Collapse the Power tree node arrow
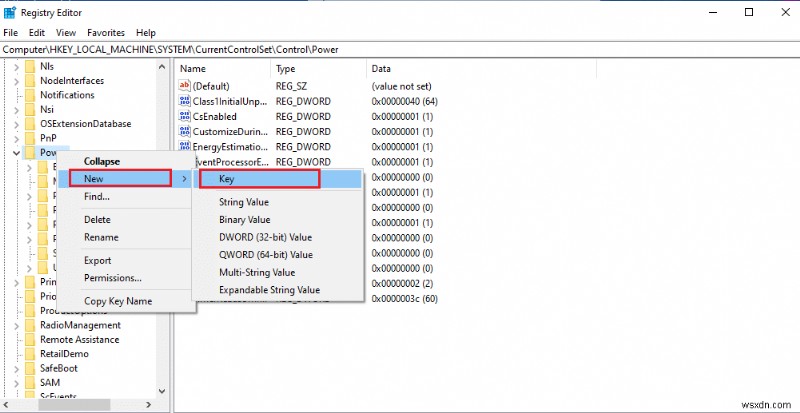The image size is (800, 413). click(16, 152)
